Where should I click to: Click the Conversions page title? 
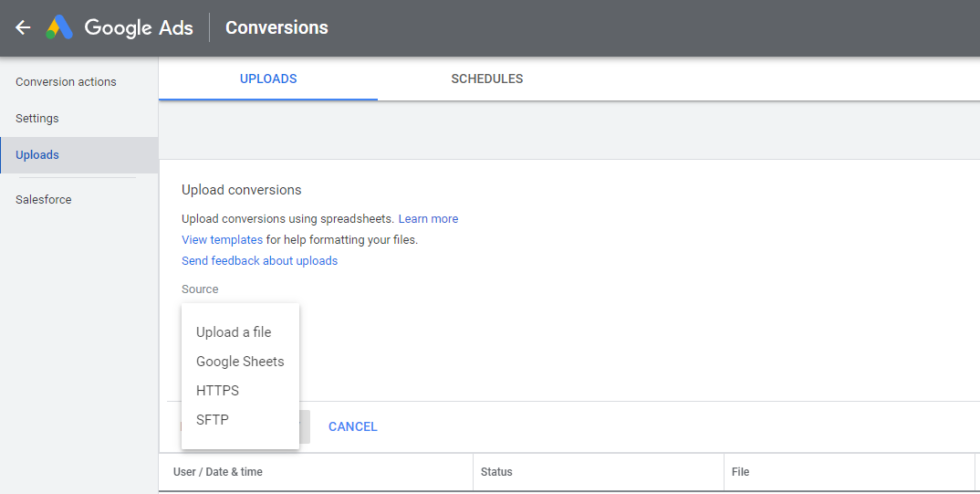click(276, 27)
